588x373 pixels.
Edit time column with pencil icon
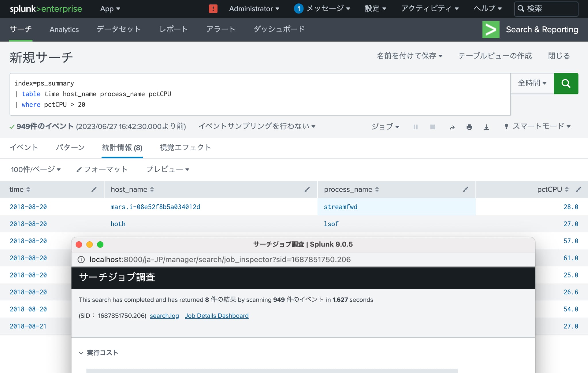tap(94, 189)
